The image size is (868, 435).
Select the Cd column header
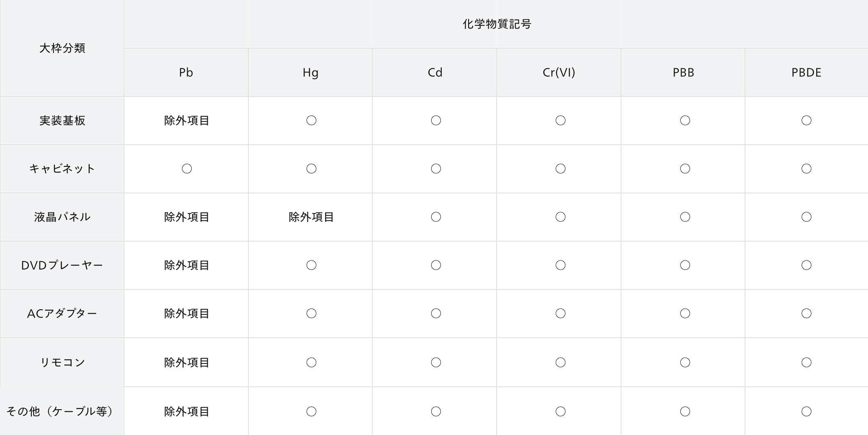[434, 72]
